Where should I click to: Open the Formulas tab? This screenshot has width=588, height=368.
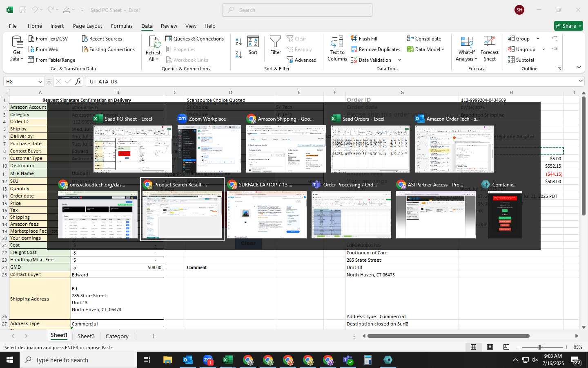coord(122,26)
